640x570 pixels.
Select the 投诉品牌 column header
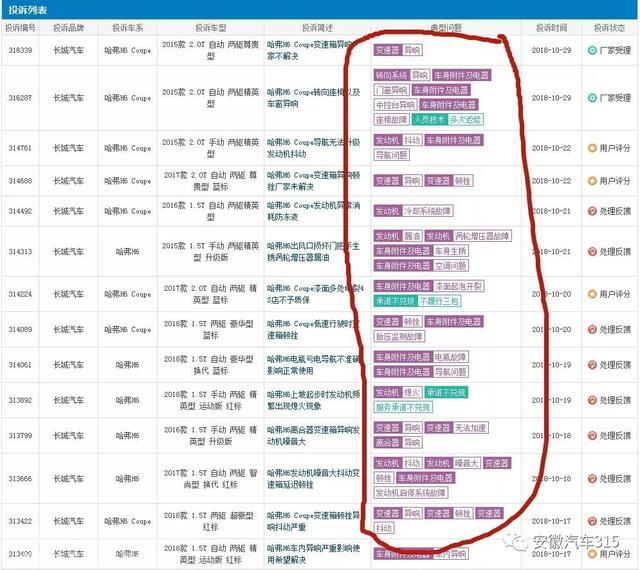tap(69, 28)
